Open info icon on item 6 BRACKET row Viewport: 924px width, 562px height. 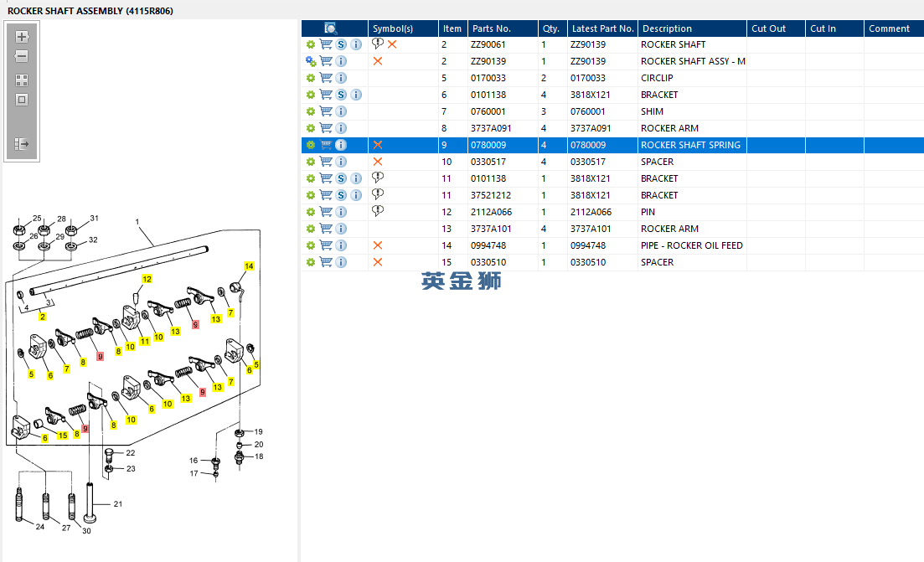pyautogui.click(x=356, y=95)
